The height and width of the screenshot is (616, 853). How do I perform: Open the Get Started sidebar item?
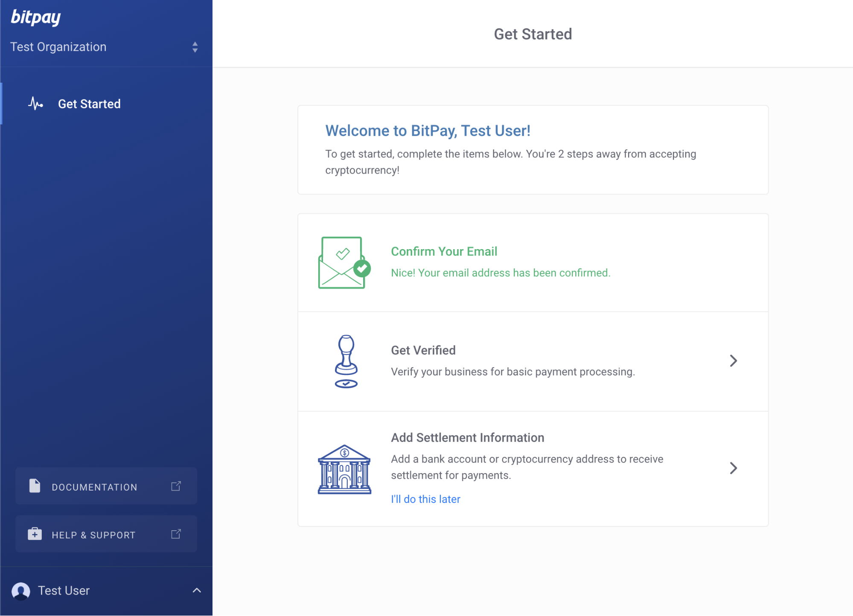pos(107,104)
